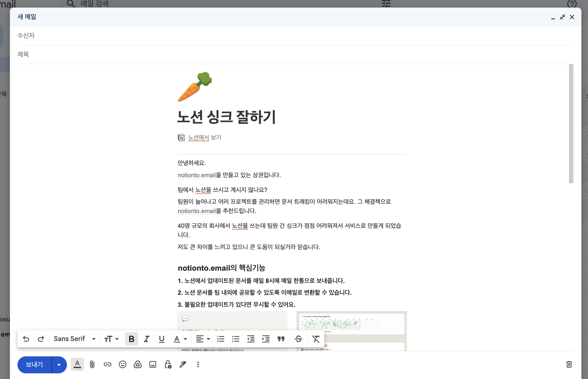Click the 새 메일 window title
Screen dimensions: 588x379
tap(27, 17)
